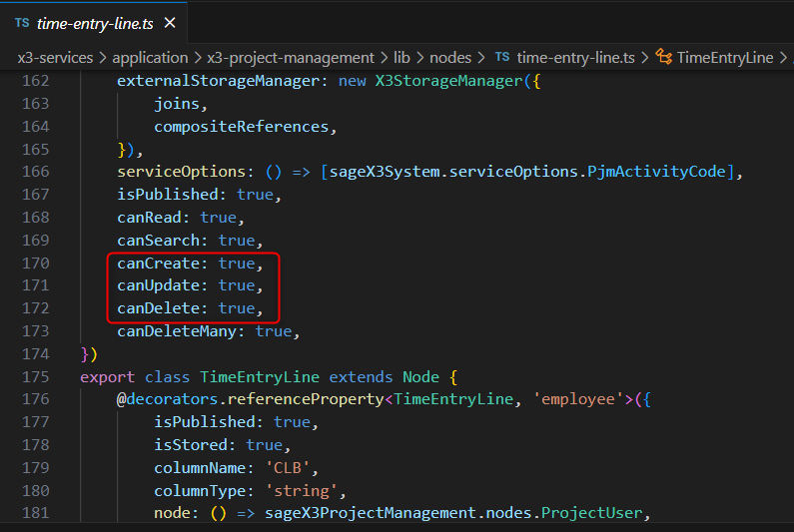This screenshot has width=794, height=532.
Task: Click the TS icon in breadcrumb
Action: tap(502, 57)
